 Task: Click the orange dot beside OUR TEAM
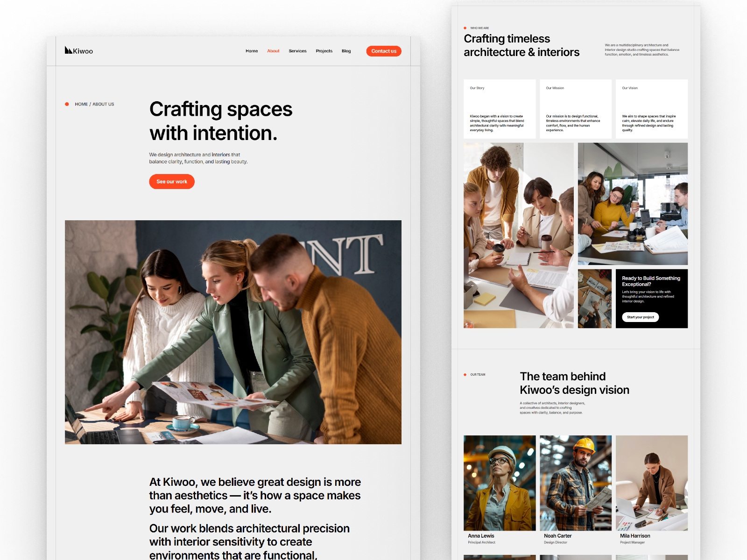(465, 375)
